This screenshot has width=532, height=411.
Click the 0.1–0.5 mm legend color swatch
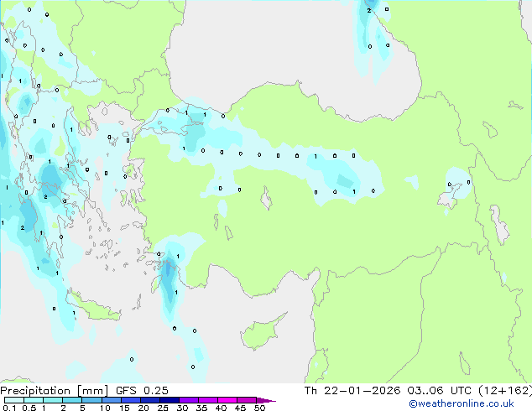pyautogui.click(x=14, y=400)
